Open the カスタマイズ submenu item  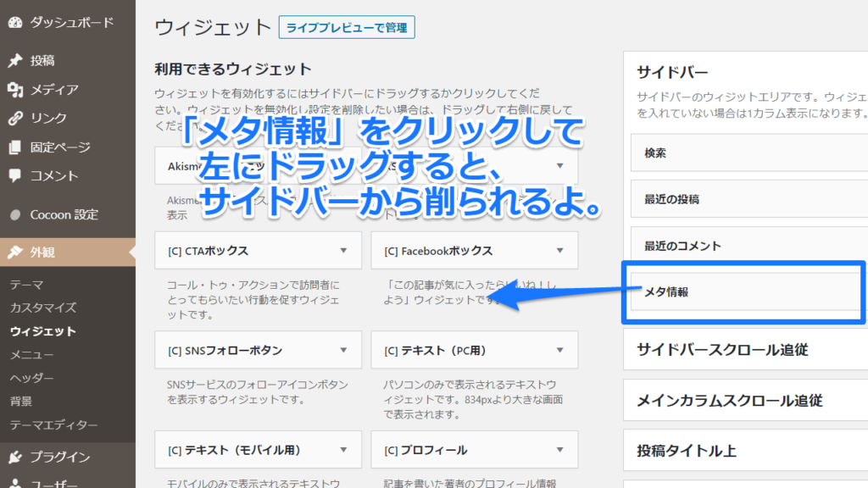43,308
